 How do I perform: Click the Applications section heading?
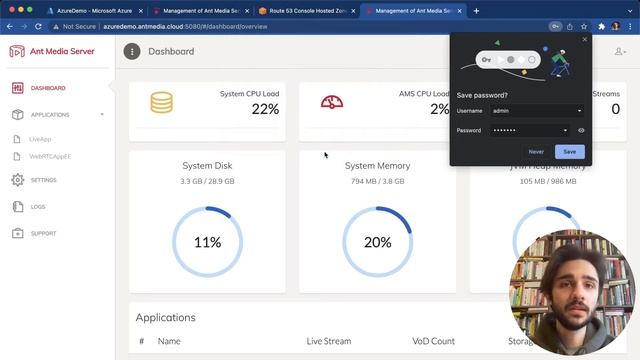point(165,318)
